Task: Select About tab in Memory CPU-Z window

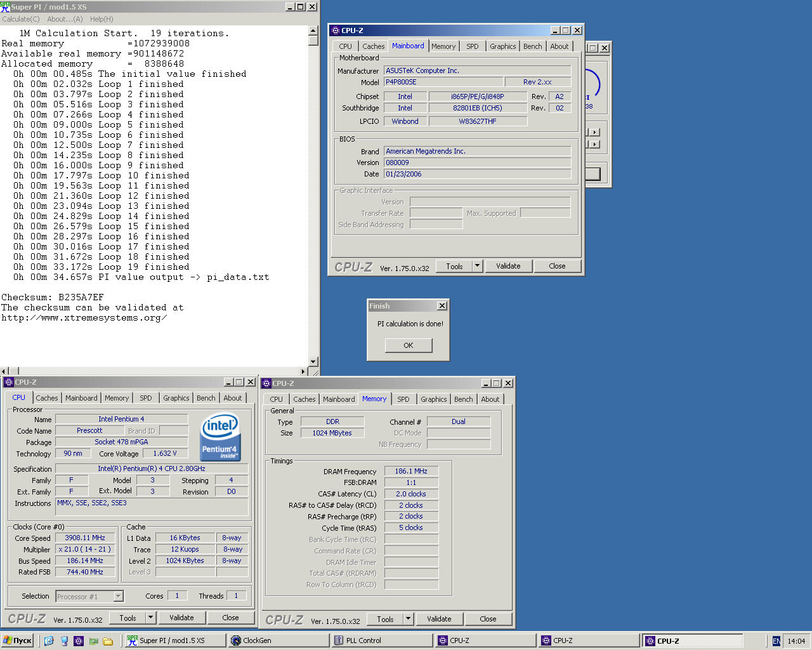Action: coord(490,399)
